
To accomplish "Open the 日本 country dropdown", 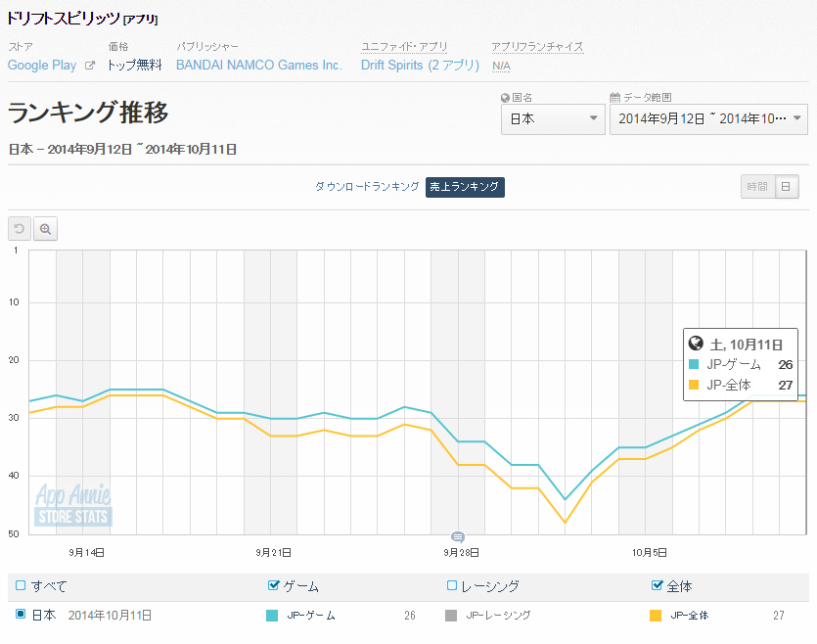I will (x=553, y=119).
